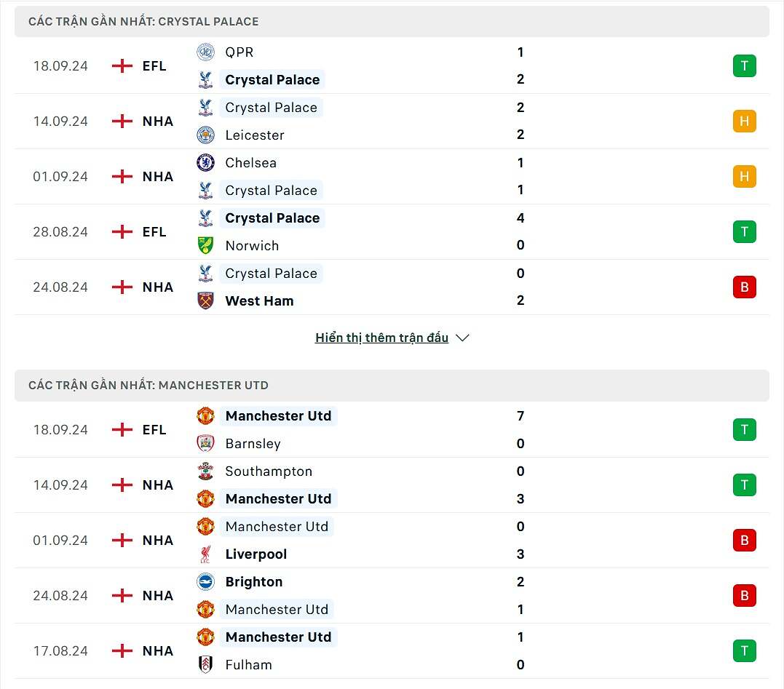Click the Brighton club crest icon
Viewport: 784px width, 689px height.
pyautogui.click(x=205, y=581)
